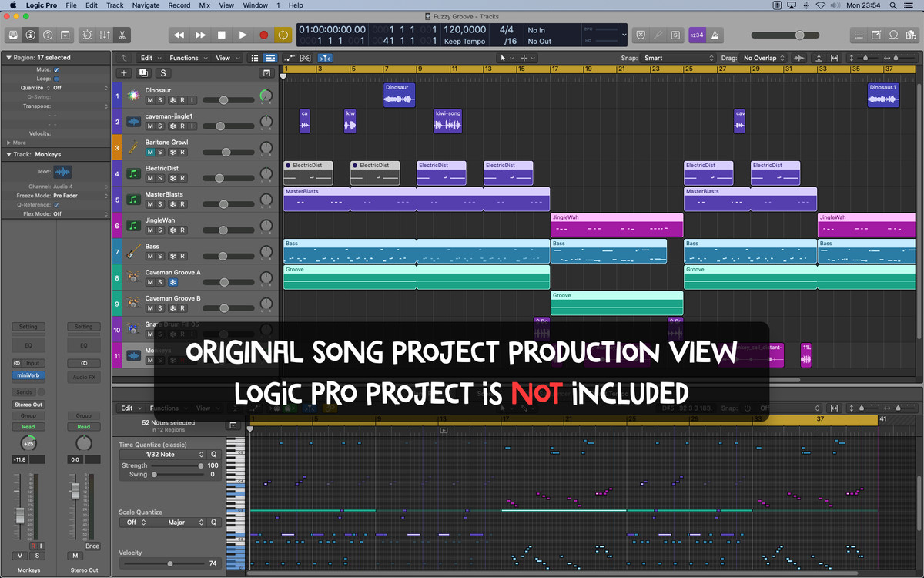924x578 pixels.
Task: Open the tracks area Functions menu
Action: tap(187, 58)
